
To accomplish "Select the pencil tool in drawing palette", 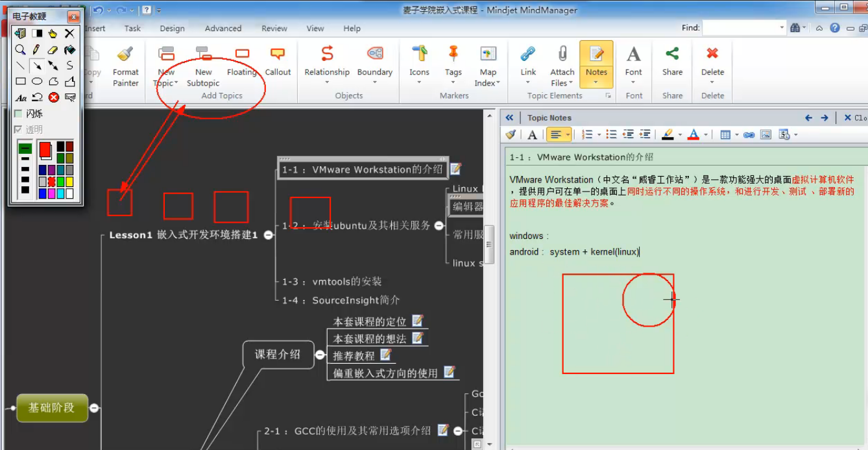I will 37,49.
